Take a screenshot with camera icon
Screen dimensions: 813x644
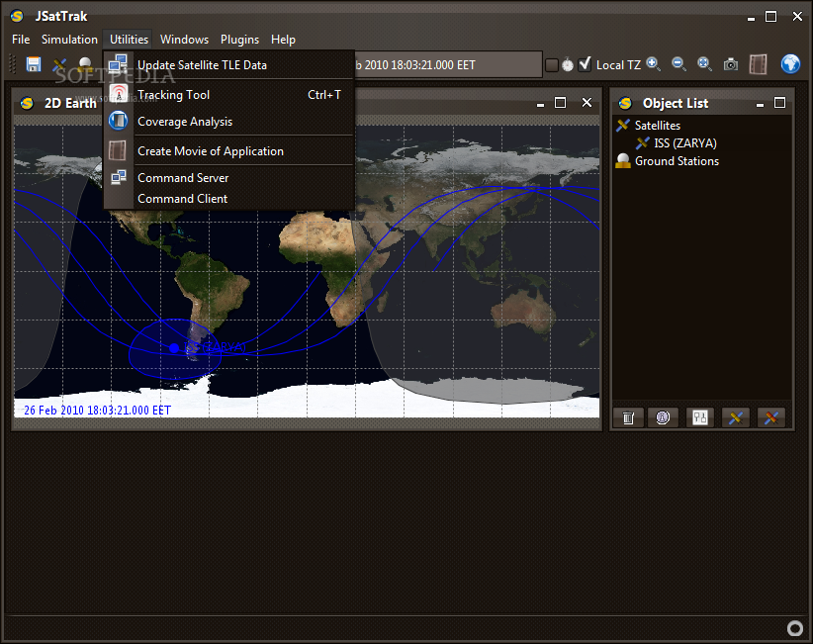[731, 65]
